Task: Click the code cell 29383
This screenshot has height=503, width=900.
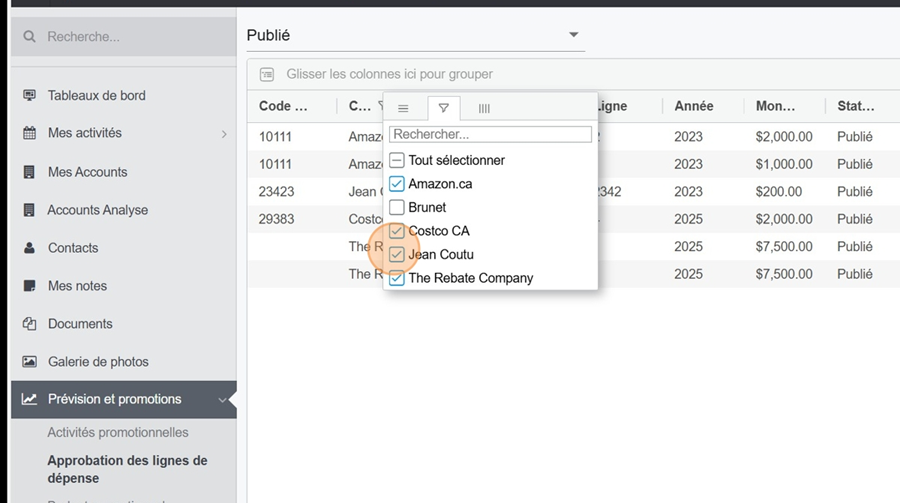Action: [276, 219]
